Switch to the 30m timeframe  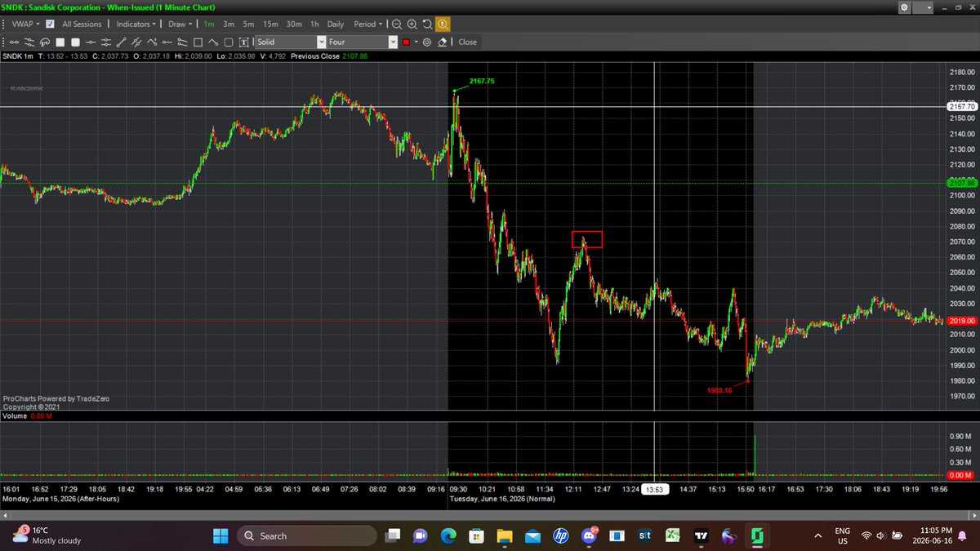[294, 24]
